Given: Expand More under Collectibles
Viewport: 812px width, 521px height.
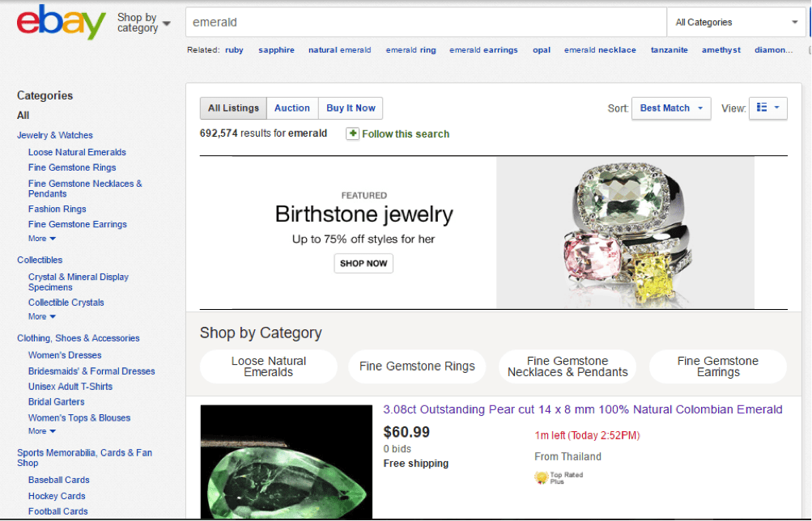Looking at the screenshot, I should [42, 316].
